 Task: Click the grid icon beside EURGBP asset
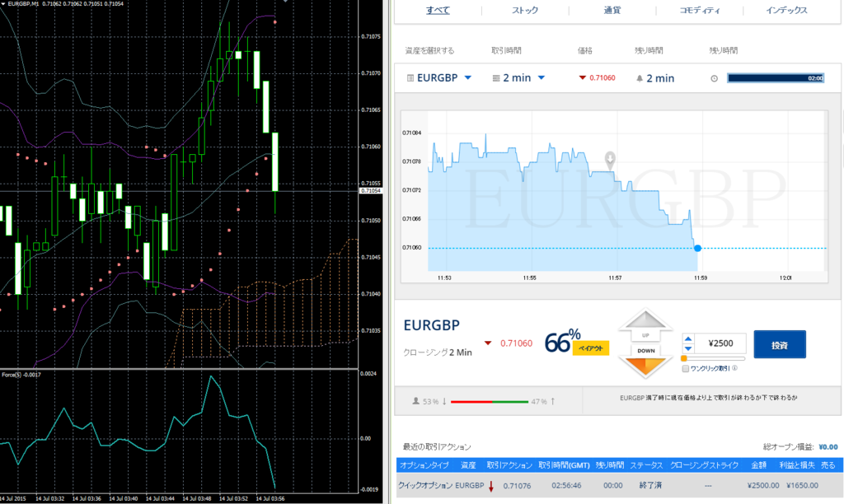(410, 78)
